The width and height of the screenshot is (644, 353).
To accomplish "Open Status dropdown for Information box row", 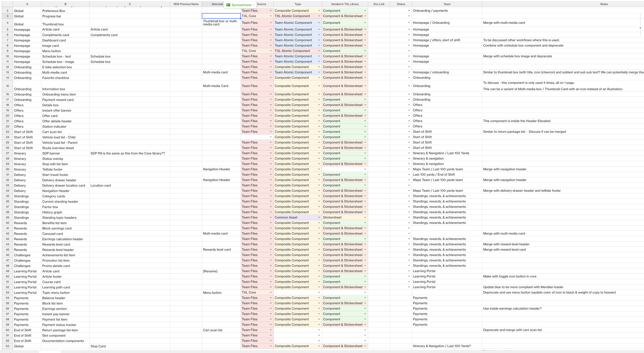I will click(x=409, y=86).
